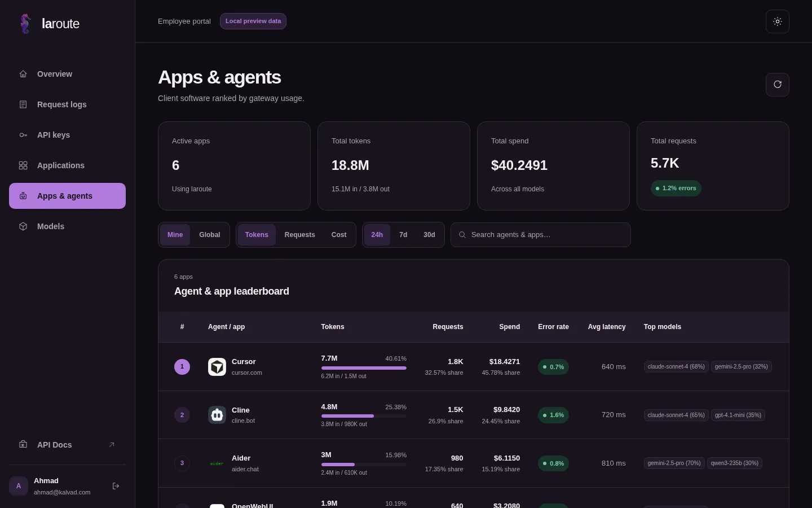812x508 pixels.
Task: Click the Spend column header
Action: point(509,327)
